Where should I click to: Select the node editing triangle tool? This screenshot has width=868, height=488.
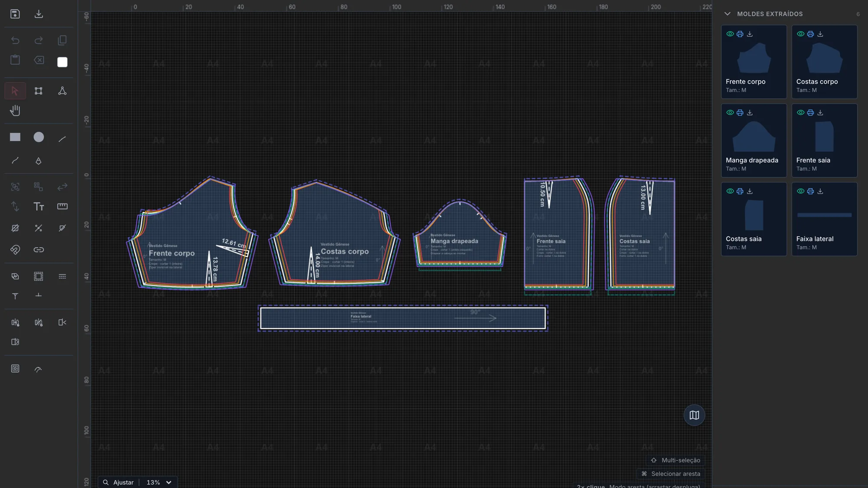point(62,91)
